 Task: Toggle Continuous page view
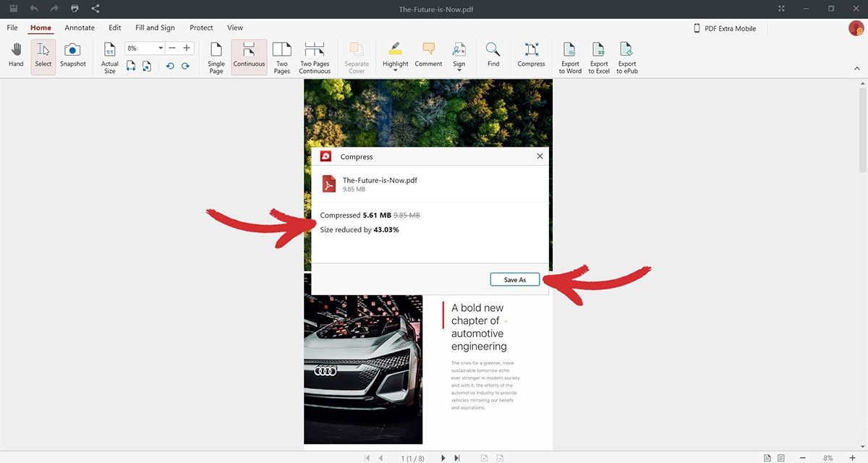[x=249, y=57]
